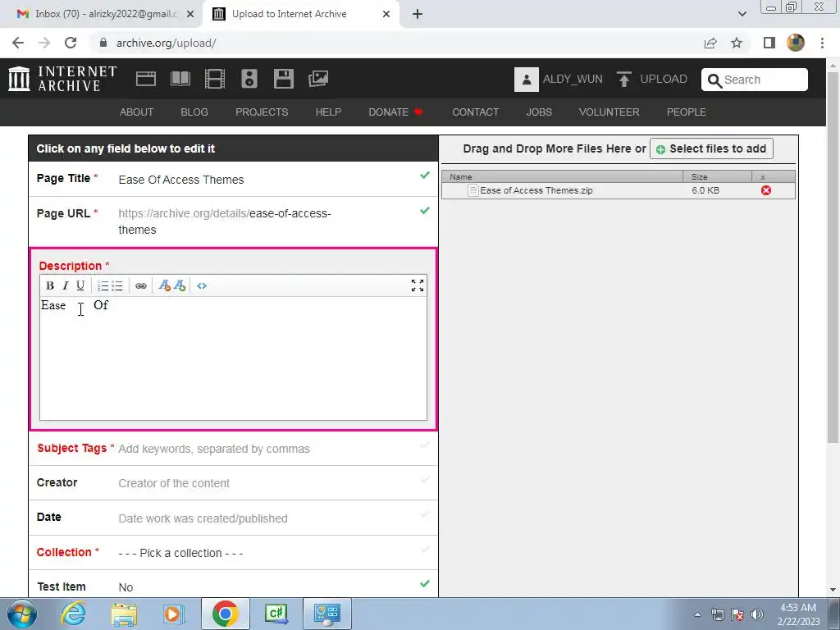Open Chrome three-dot menu

click(x=822, y=43)
